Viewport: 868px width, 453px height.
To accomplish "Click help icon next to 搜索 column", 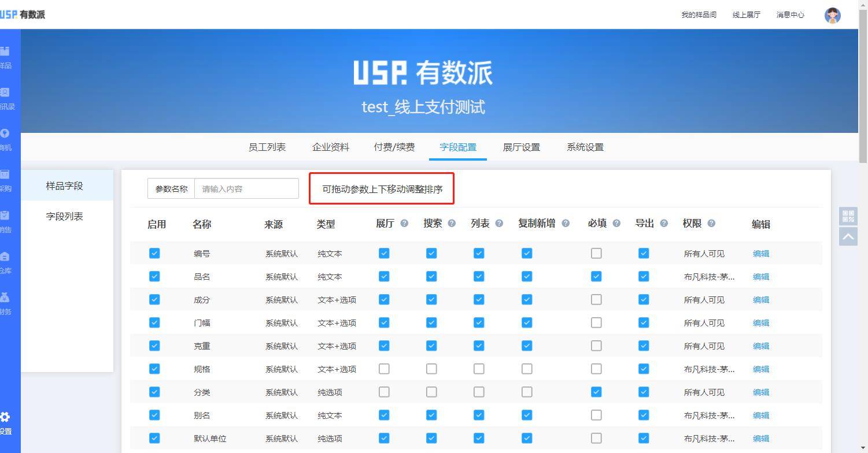I will [x=452, y=223].
